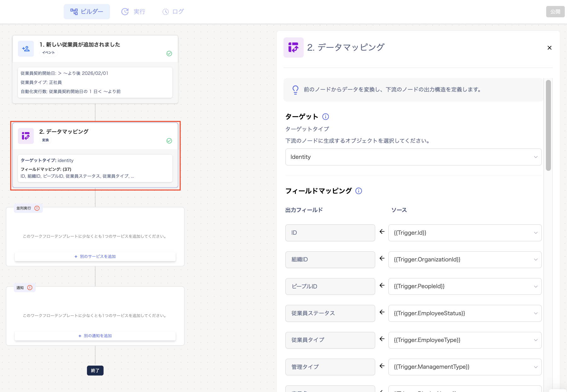Viewport: 567px width, 392px height.
Task: Click the arrow beside 管理タイプ mapping row
Action: (382, 366)
